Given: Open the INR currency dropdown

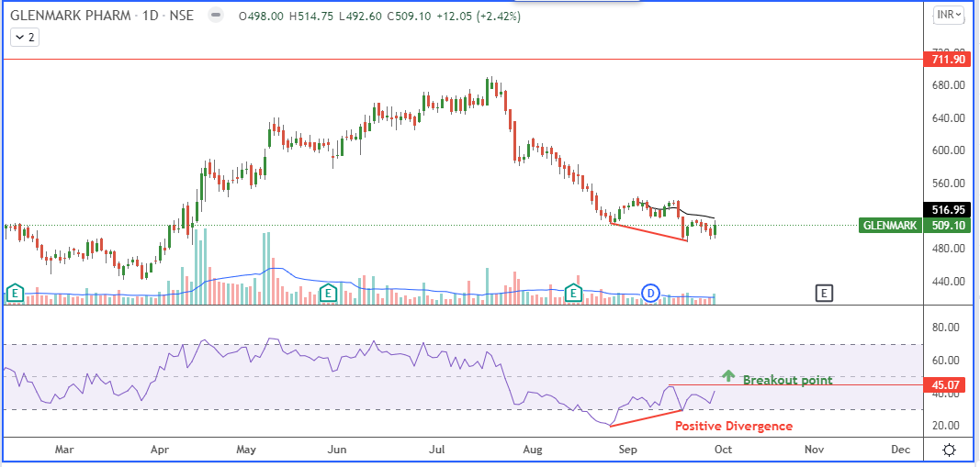Looking at the screenshot, I should point(949,16).
